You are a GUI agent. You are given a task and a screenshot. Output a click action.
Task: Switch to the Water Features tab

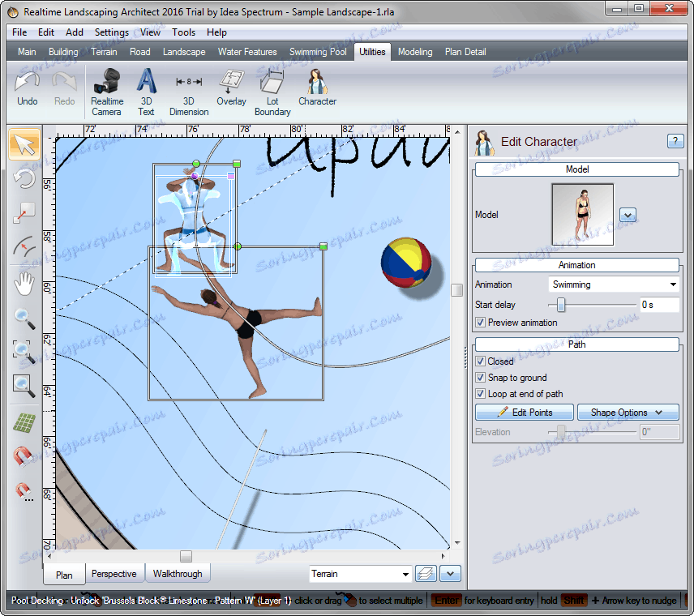[247, 52]
